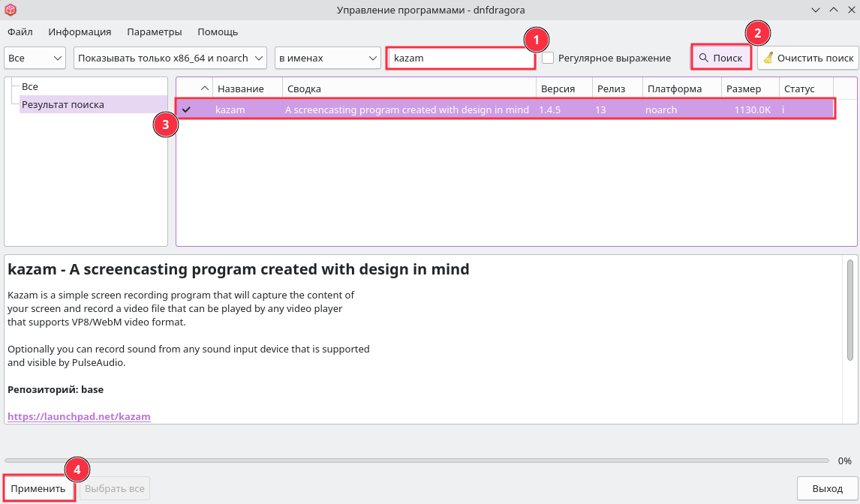Click the search field containing kazam

pyautogui.click(x=460, y=58)
